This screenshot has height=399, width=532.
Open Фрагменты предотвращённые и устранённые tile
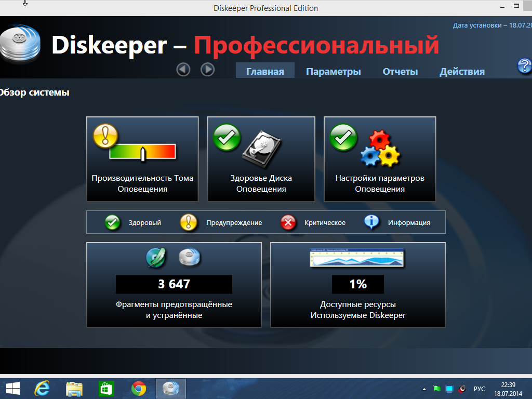(174, 285)
